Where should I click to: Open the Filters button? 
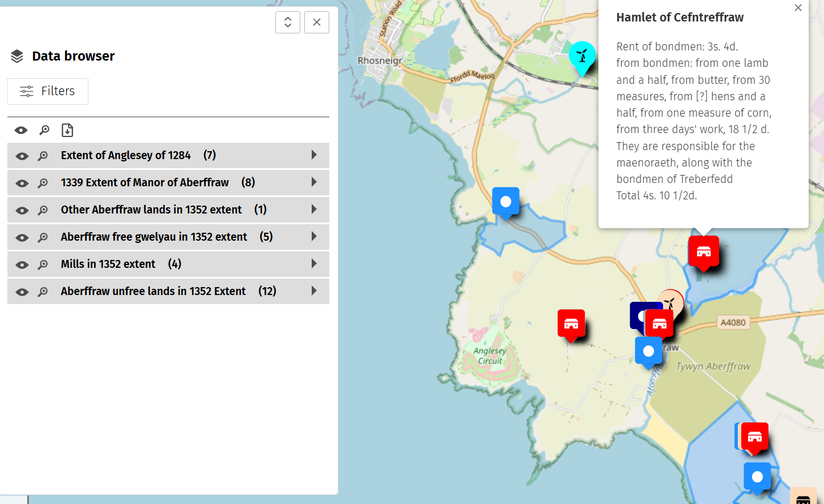tap(48, 91)
